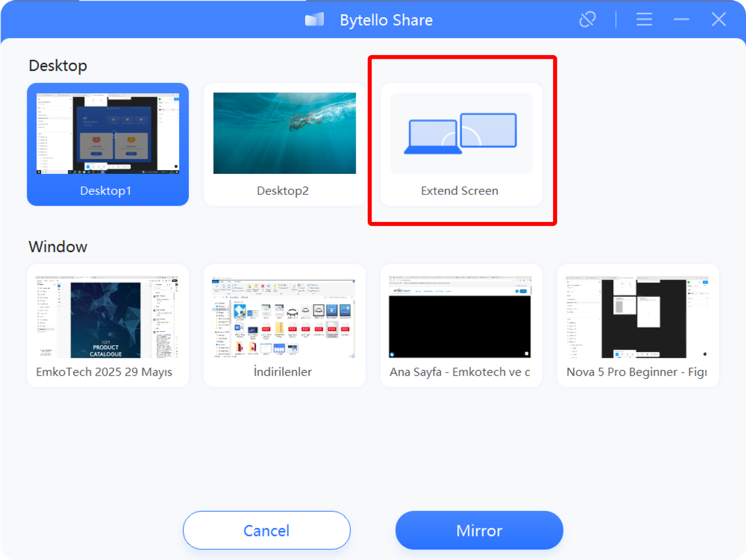Click the Bytello Share title text
The image size is (746, 560).
386,20
